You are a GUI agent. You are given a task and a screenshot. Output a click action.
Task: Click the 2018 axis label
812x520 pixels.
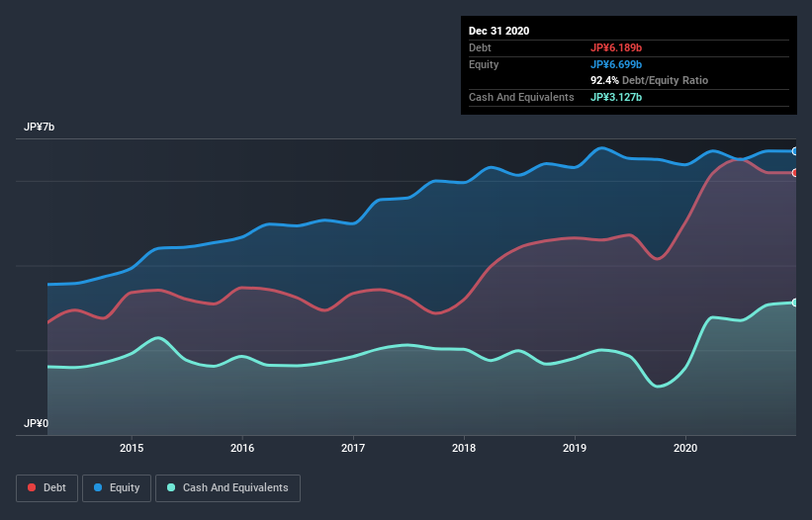[464, 448]
